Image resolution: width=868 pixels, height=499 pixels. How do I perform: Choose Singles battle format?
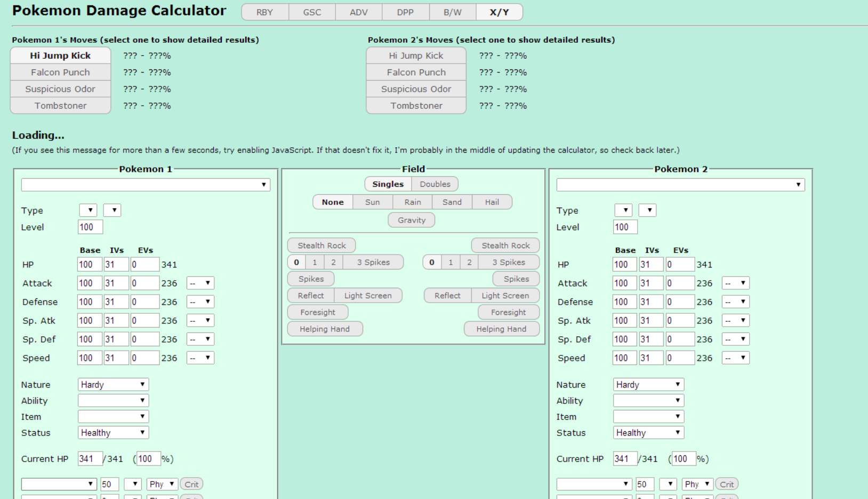[x=388, y=184]
